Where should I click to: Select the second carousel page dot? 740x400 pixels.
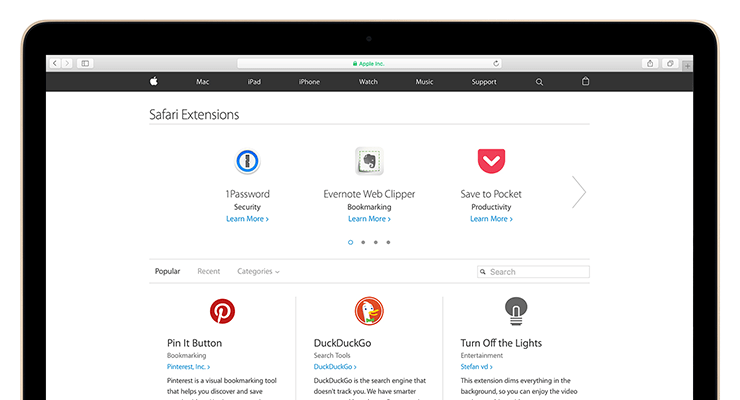[x=363, y=242]
